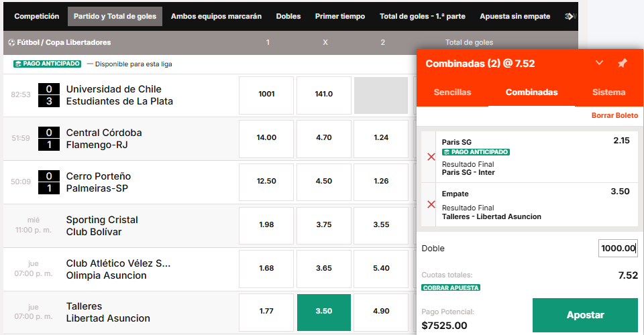This screenshot has height=335, width=644.
Task: Switch to the Sencillas tab
Action: [452, 92]
